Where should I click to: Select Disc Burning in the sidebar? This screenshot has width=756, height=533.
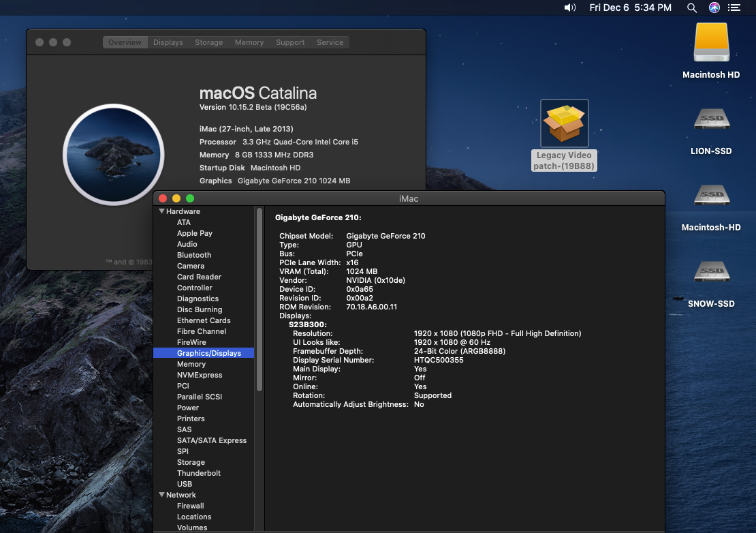200,309
